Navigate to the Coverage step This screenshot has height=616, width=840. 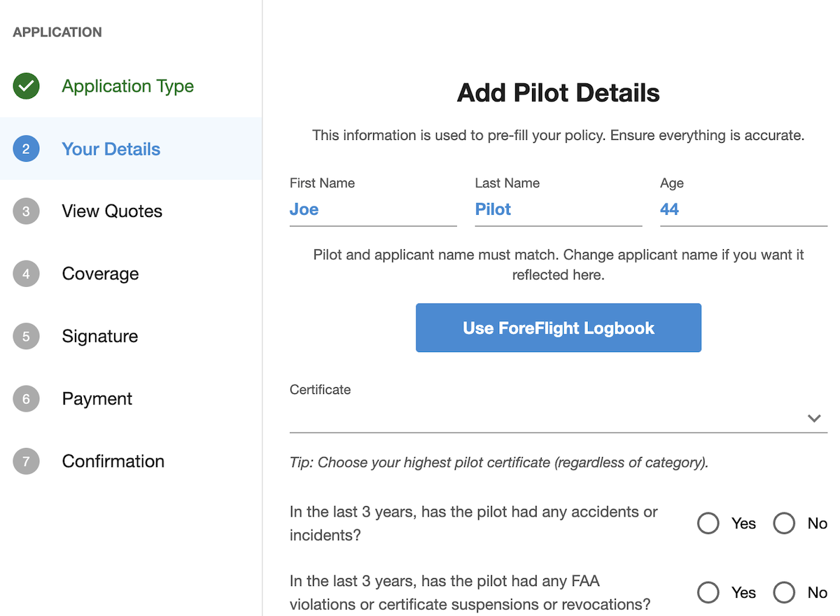[x=100, y=274]
